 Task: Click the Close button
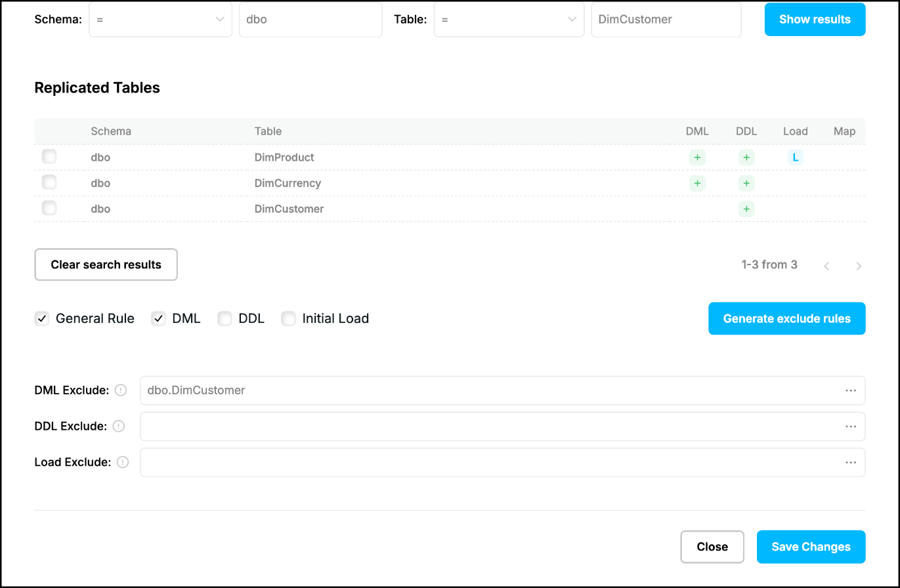[712, 547]
